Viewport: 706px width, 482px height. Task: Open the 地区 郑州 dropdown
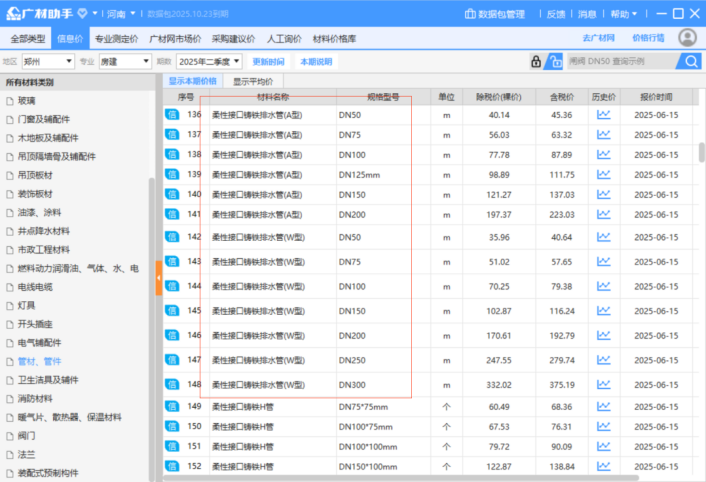(48, 62)
